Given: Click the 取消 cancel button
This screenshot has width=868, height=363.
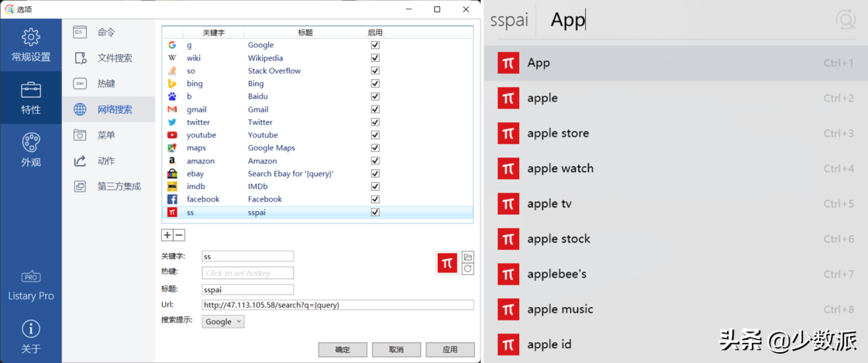Looking at the screenshot, I should click(396, 350).
